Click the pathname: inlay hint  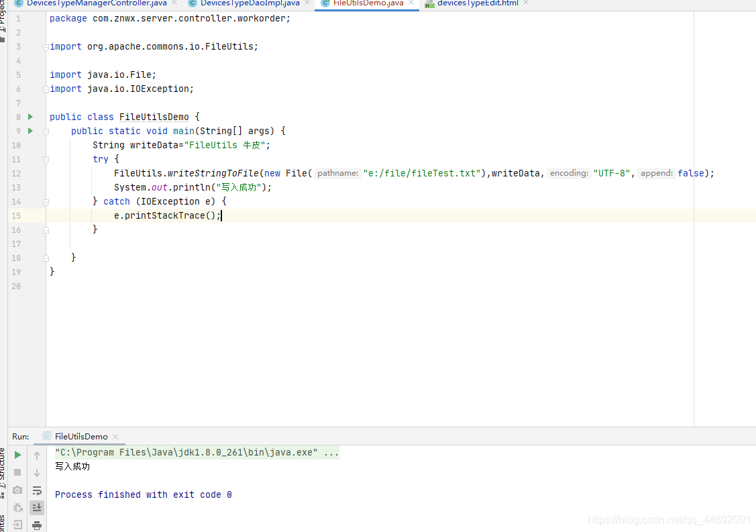(337, 173)
